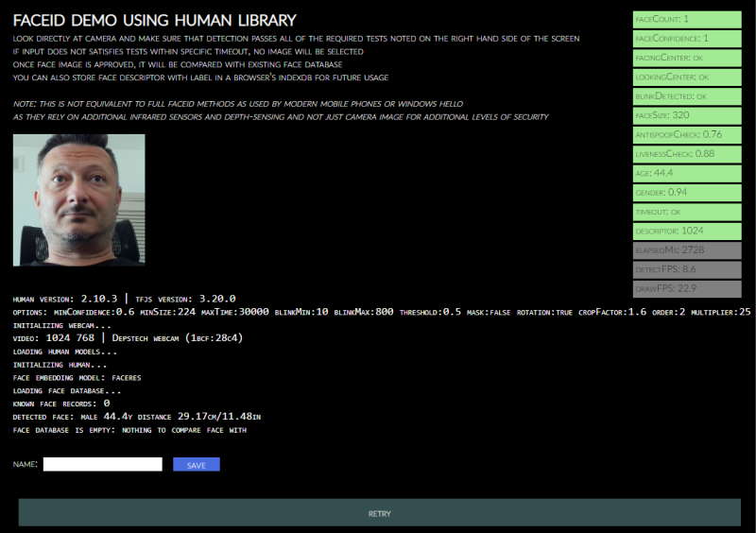Click the livenessCheck status box
Image resolution: width=756 pixels, height=533 pixels.
tap(687, 154)
